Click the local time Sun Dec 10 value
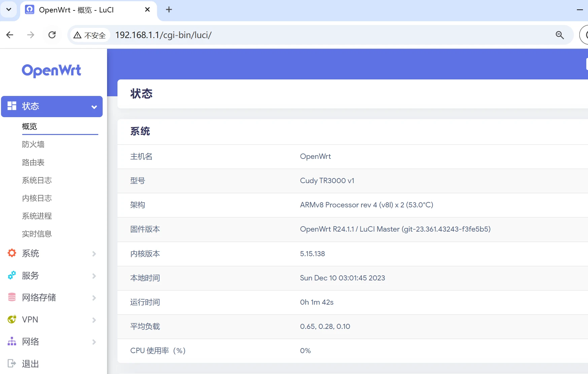This screenshot has height=374, width=588. click(342, 278)
